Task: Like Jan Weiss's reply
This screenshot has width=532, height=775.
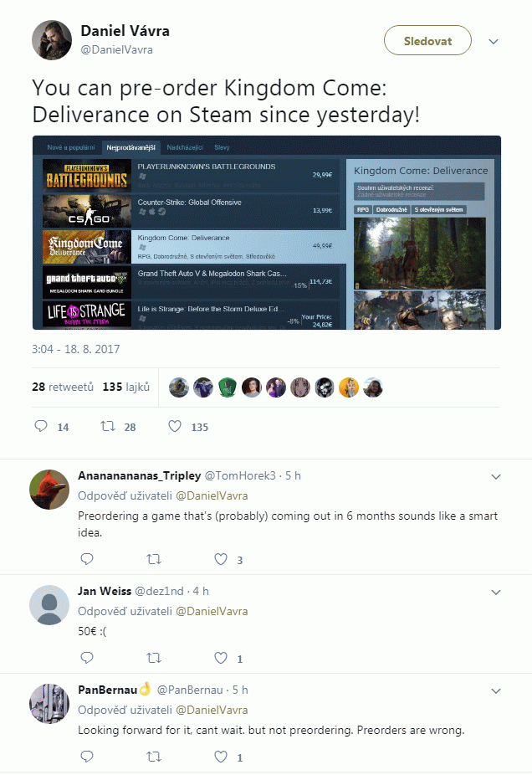Action: (221, 658)
